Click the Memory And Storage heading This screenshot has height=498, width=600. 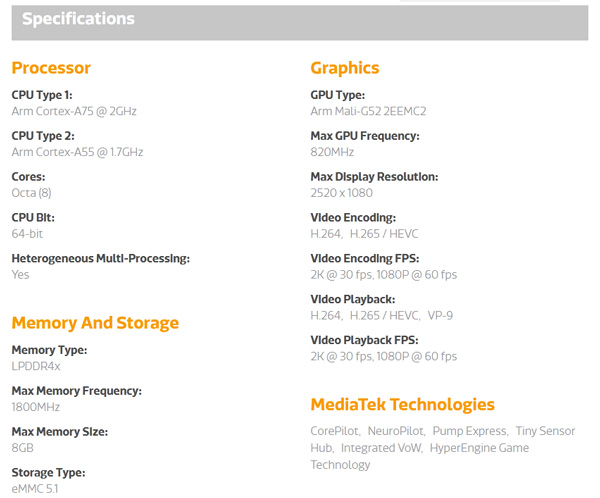[x=95, y=323]
